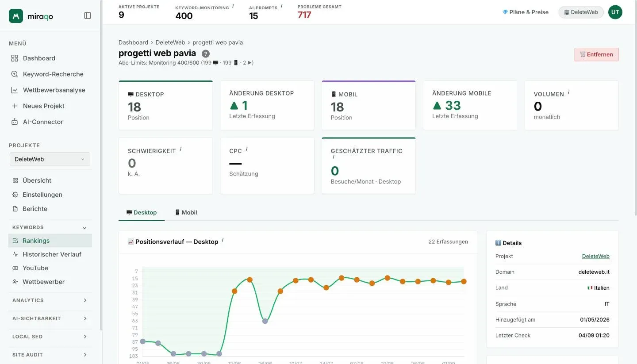The image size is (637, 364).
Task: Click the domain value deleteweb.it
Action: click(594, 272)
